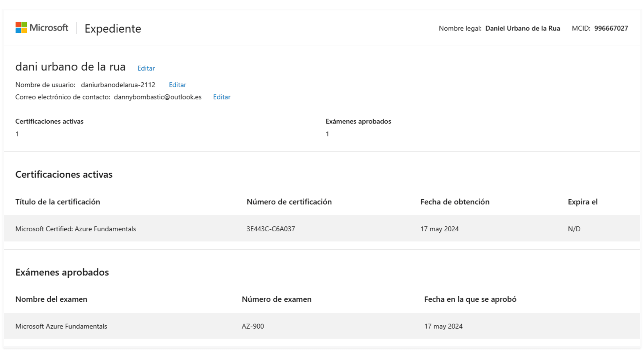Select the Expediente page title
Viewport: 644px width, 362px height.
(113, 28)
